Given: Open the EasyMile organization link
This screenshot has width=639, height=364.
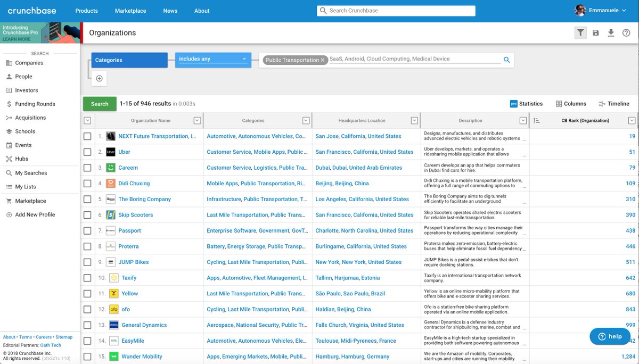Looking at the screenshot, I should pyautogui.click(x=133, y=341).
